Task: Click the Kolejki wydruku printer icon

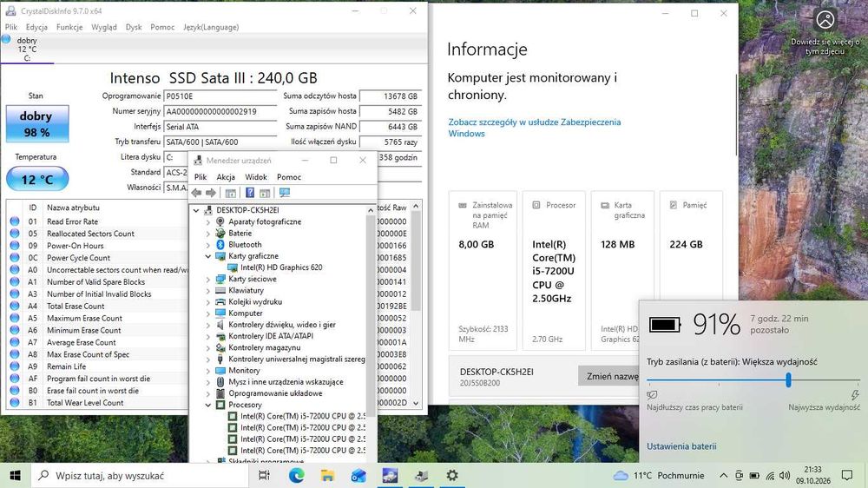Action: pyautogui.click(x=220, y=302)
